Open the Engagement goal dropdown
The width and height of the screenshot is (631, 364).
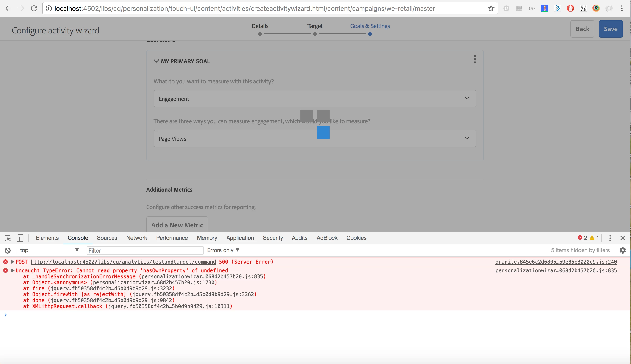pos(315,99)
